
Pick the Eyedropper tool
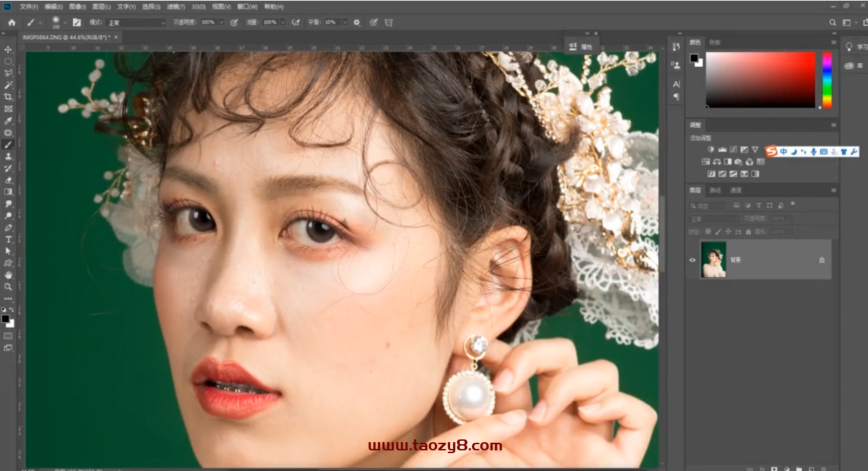pyautogui.click(x=8, y=121)
